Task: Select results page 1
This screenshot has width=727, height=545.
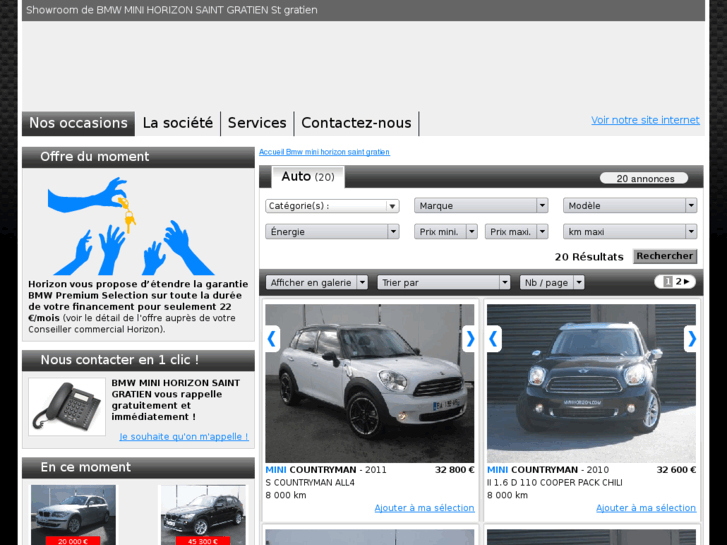Action: (x=668, y=282)
